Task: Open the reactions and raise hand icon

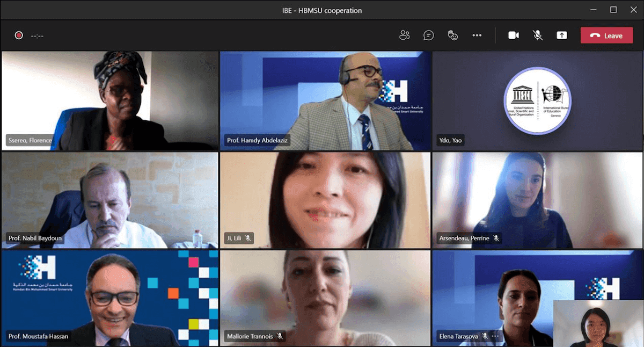Action: 453,35
